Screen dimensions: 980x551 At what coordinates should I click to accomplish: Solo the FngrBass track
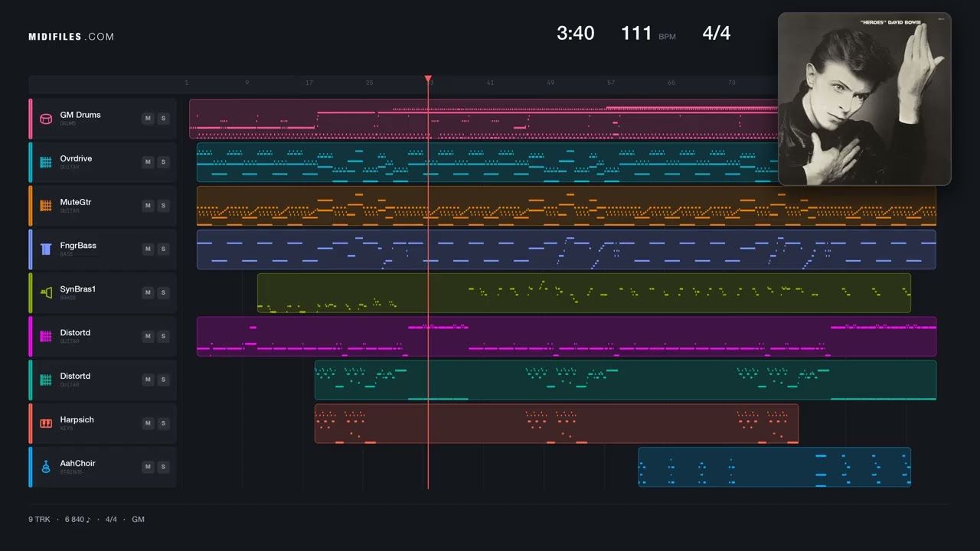(163, 249)
